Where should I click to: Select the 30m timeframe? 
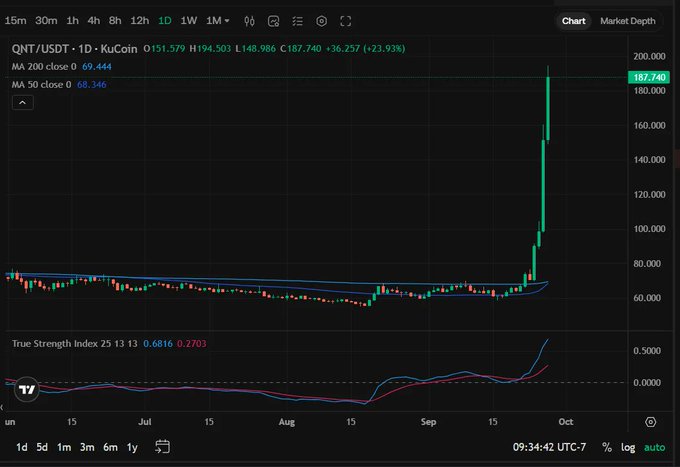click(46, 20)
